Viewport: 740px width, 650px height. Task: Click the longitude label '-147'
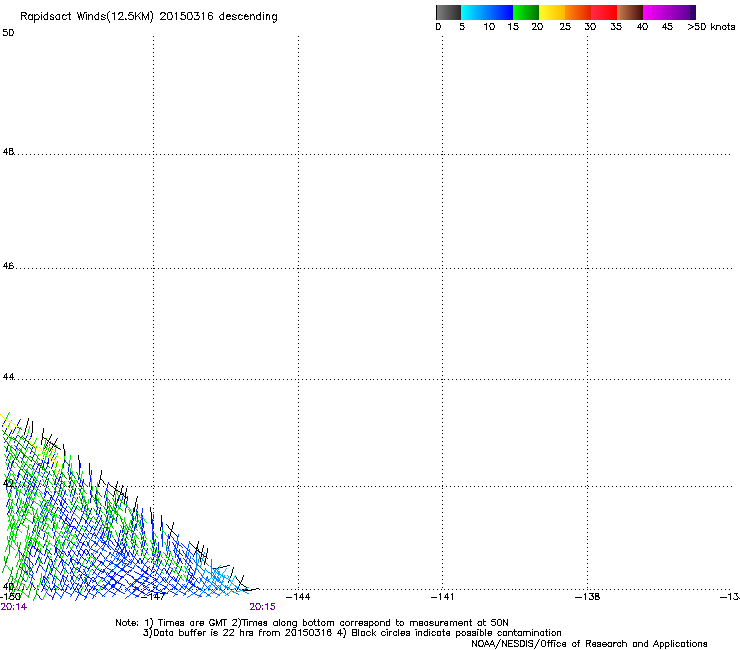point(154,597)
